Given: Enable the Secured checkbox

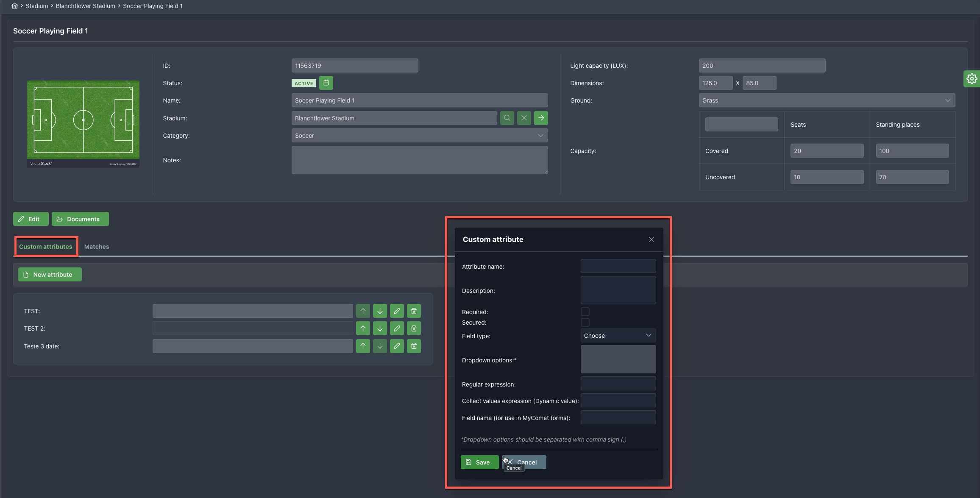Looking at the screenshot, I should (x=585, y=323).
